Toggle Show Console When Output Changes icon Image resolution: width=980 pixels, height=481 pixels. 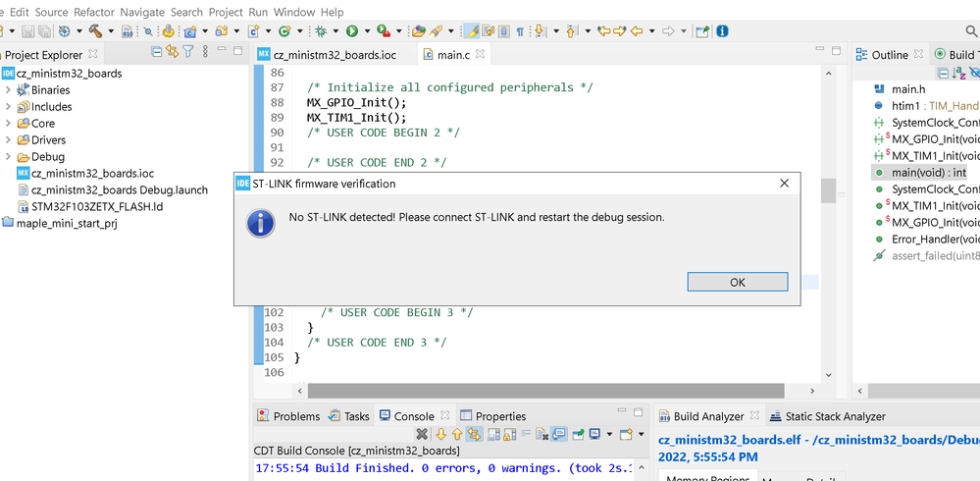[559, 434]
